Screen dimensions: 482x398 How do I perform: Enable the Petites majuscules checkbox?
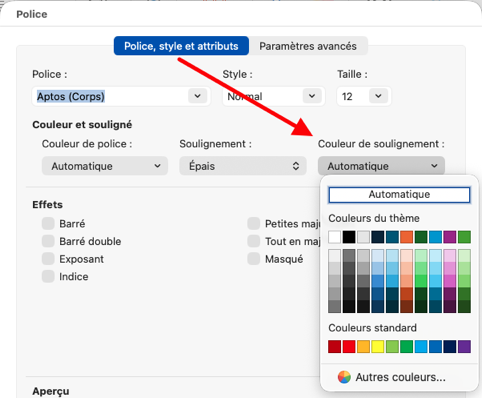coord(254,224)
